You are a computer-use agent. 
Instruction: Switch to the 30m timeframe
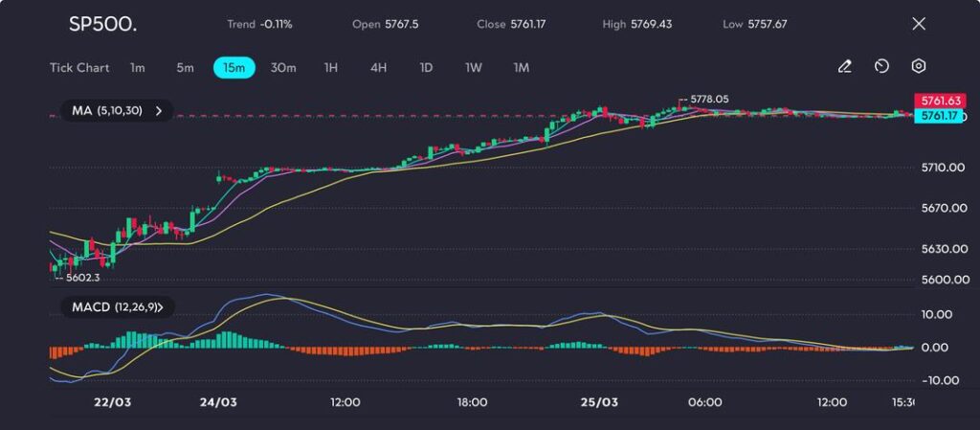[283, 68]
